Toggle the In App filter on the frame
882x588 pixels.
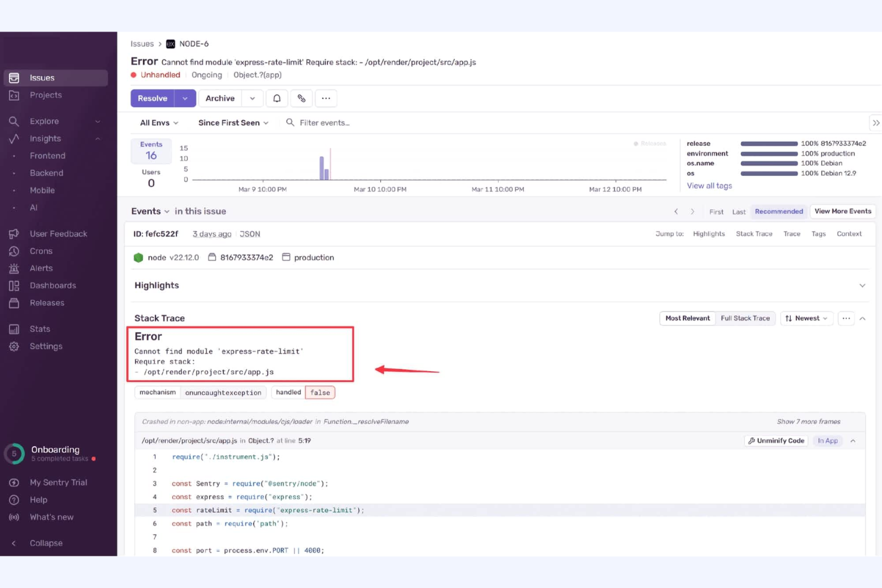pos(828,441)
